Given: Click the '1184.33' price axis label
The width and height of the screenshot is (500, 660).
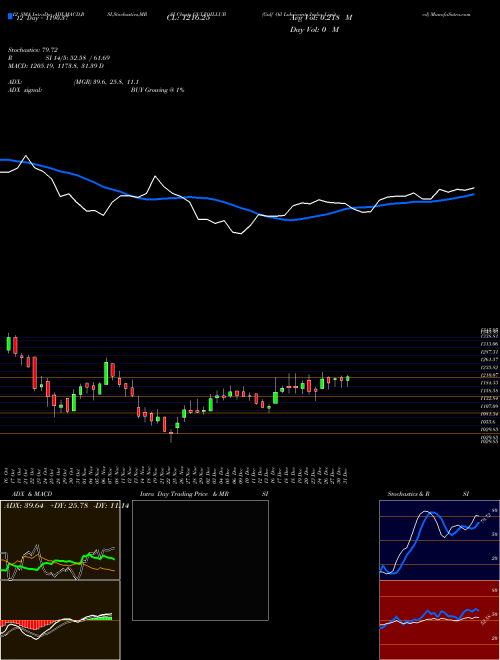Looking at the screenshot, I should click(x=489, y=383).
